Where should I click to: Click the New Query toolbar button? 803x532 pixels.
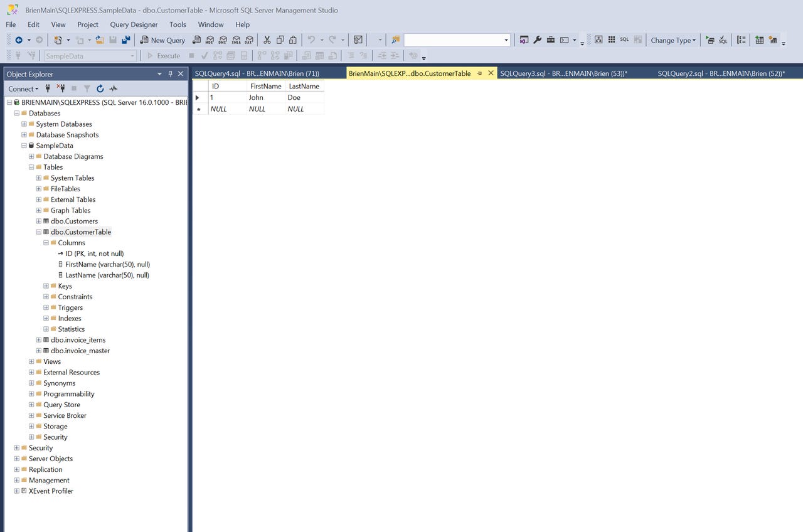click(162, 40)
